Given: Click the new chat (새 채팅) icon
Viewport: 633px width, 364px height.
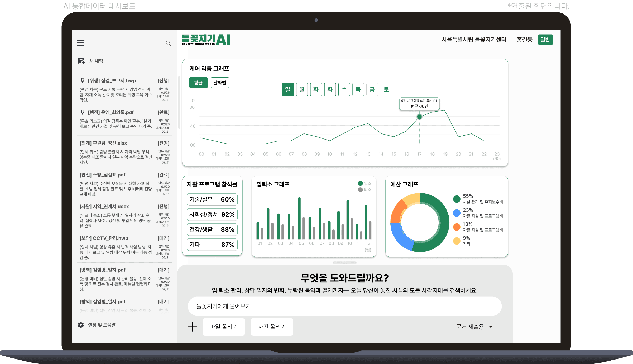Looking at the screenshot, I should coord(81,61).
